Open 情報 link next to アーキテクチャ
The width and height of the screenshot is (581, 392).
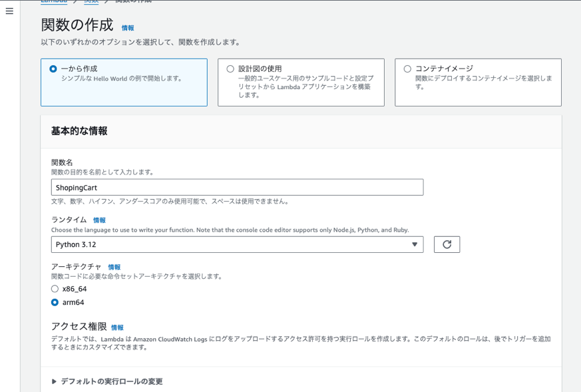114,267
